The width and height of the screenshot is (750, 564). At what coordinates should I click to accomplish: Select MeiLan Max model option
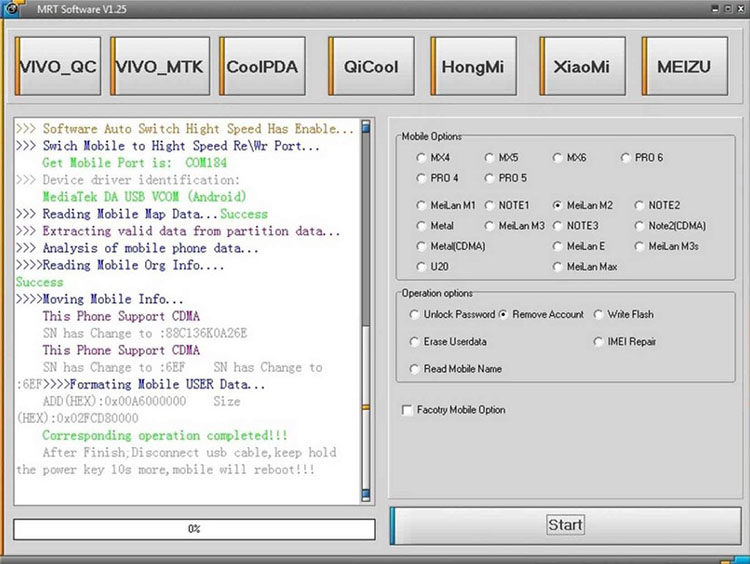[585, 266]
